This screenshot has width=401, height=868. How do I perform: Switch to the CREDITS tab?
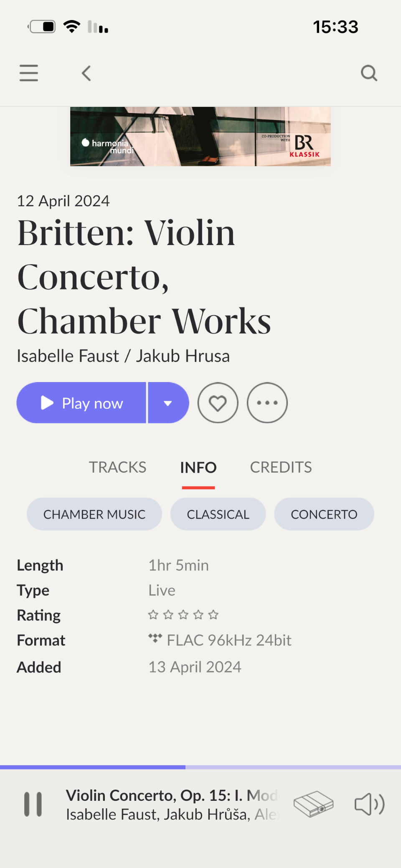tap(281, 467)
